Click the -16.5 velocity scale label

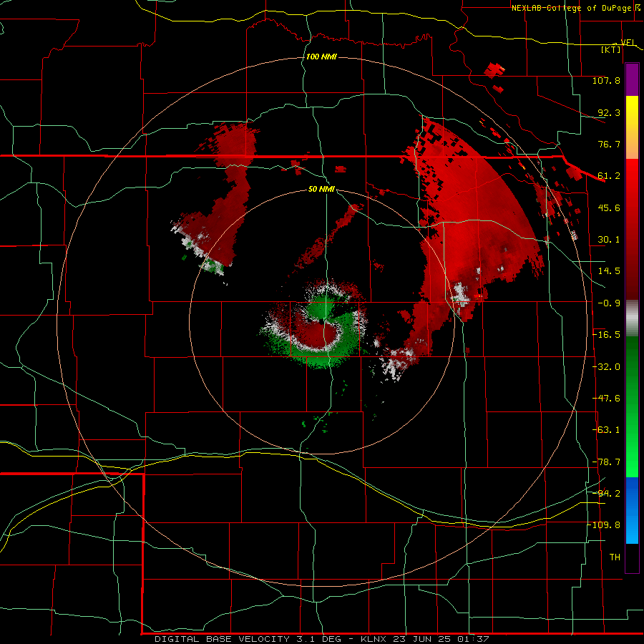point(607,335)
